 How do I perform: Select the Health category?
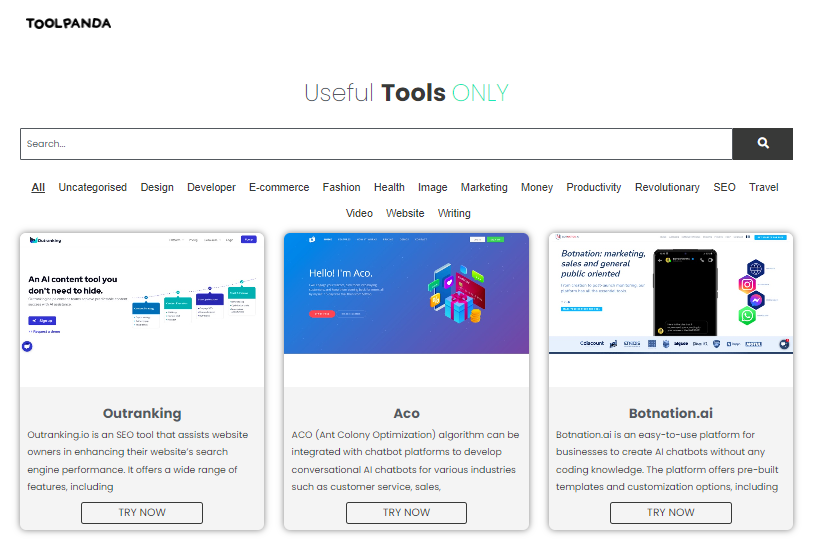[x=389, y=187]
